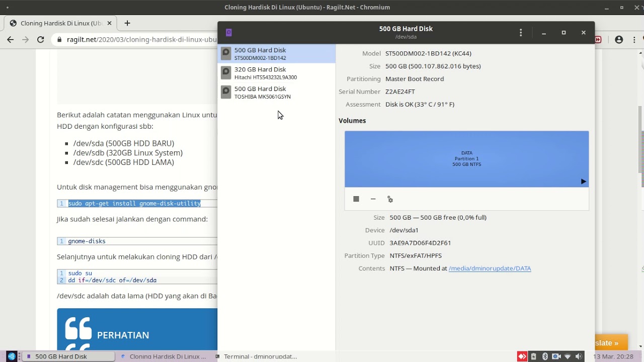Reload the ragilt.net page

(x=41, y=40)
